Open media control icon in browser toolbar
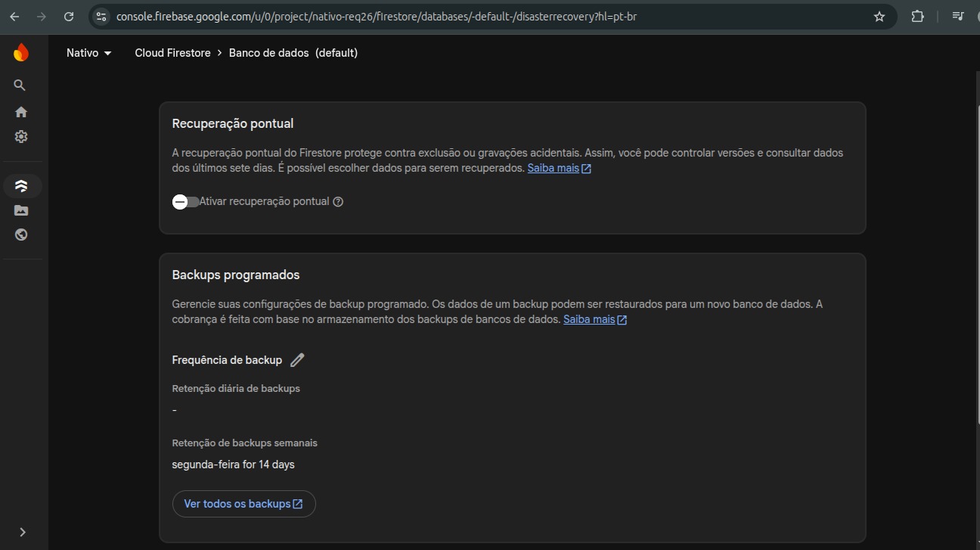This screenshot has width=980, height=550. tap(958, 16)
